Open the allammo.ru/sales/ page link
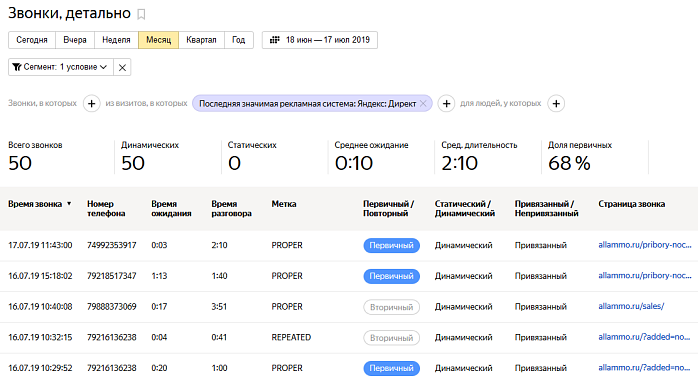The height and width of the screenshot is (381, 698). pos(631,306)
